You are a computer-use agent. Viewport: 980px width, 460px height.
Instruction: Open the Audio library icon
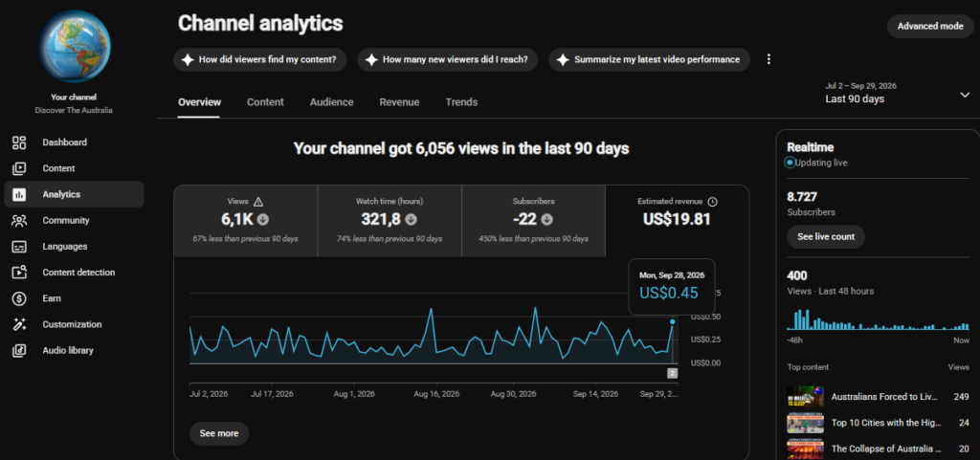pos(19,351)
